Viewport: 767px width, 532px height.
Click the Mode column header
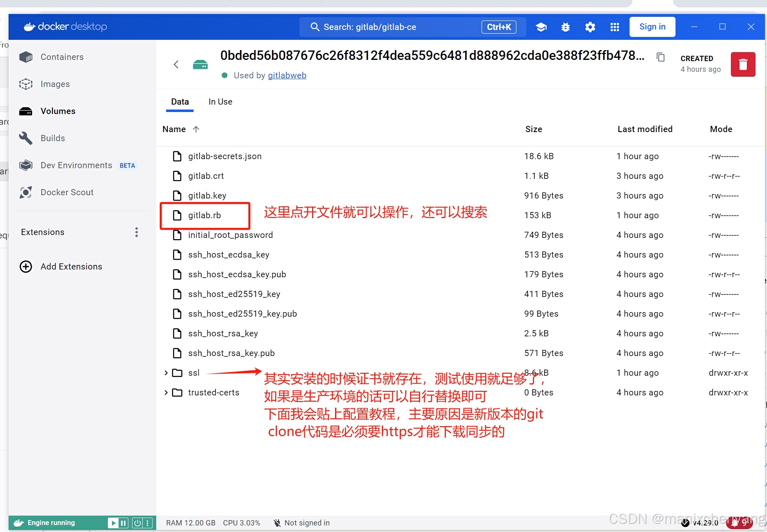pos(721,129)
